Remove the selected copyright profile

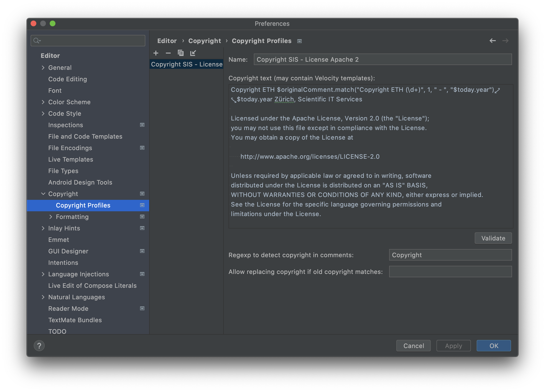click(x=168, y=53)
